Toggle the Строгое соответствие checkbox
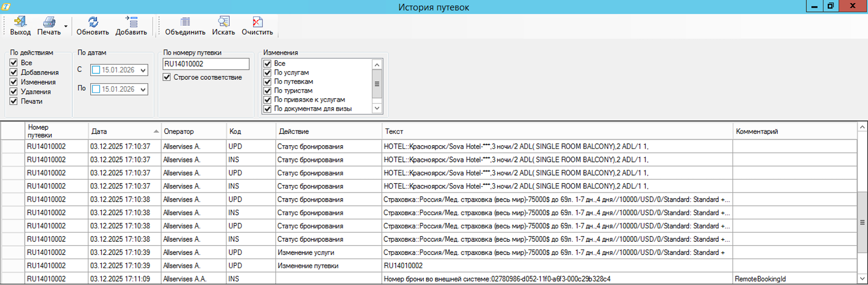 (167, 77)
